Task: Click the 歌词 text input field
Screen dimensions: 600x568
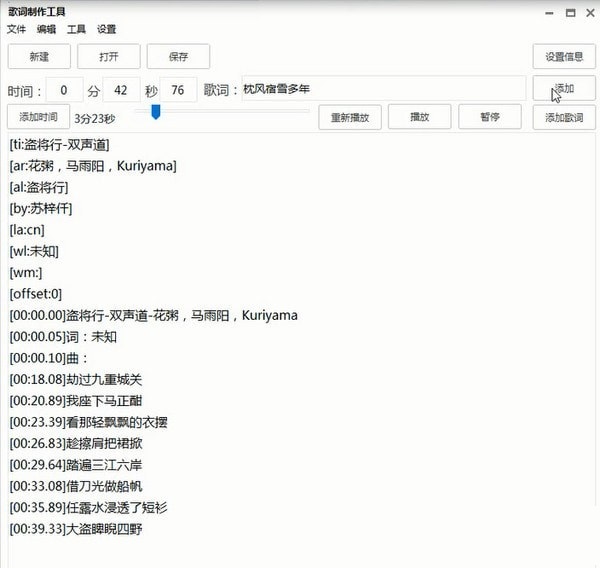Action: pos(382,89)
